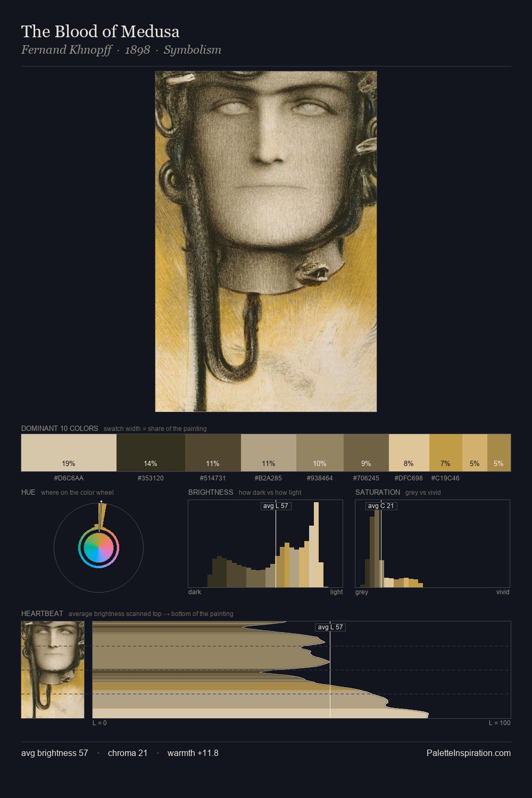This screenshot has width=532, height=798.
Task: Click the hex label #DFC698
Action: pos(409,478)
